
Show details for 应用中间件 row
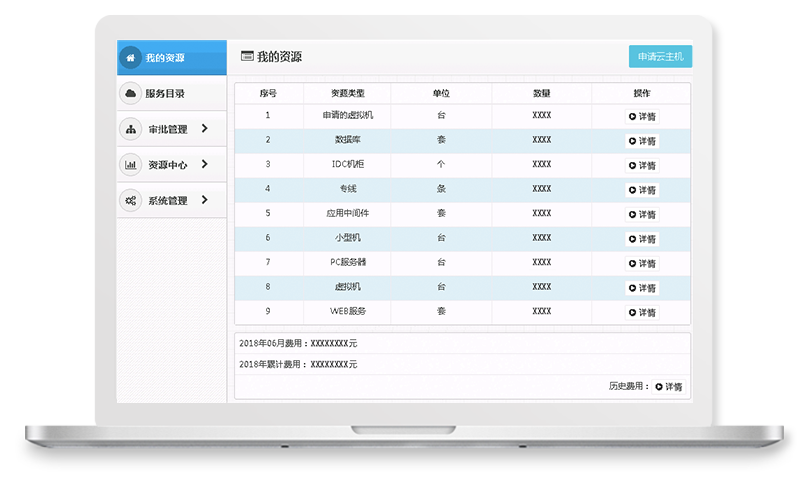642,214
